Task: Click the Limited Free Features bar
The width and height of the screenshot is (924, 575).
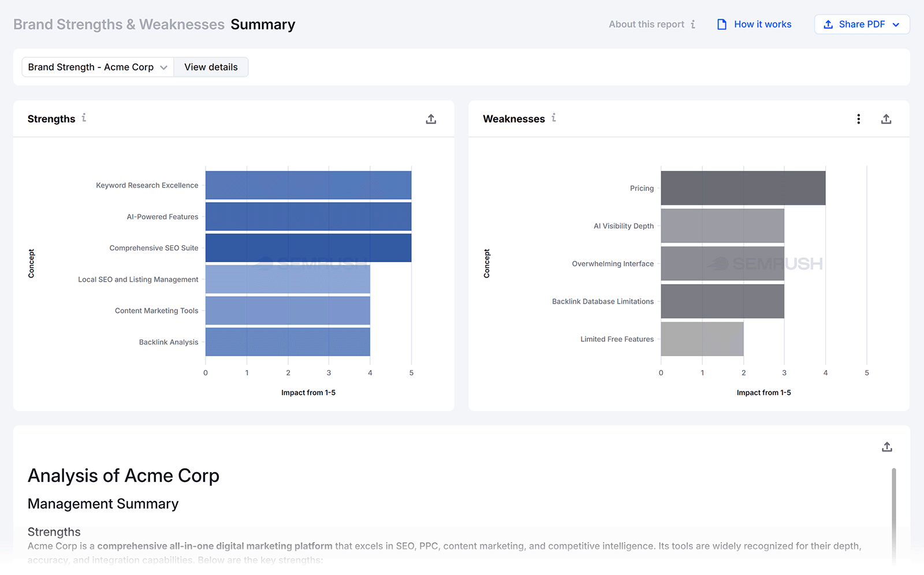Action: point(702,339)
